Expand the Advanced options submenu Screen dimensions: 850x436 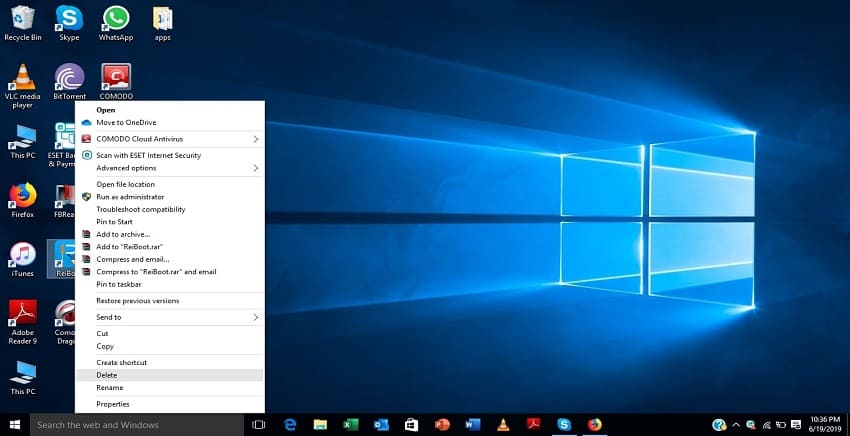[170, 168]
